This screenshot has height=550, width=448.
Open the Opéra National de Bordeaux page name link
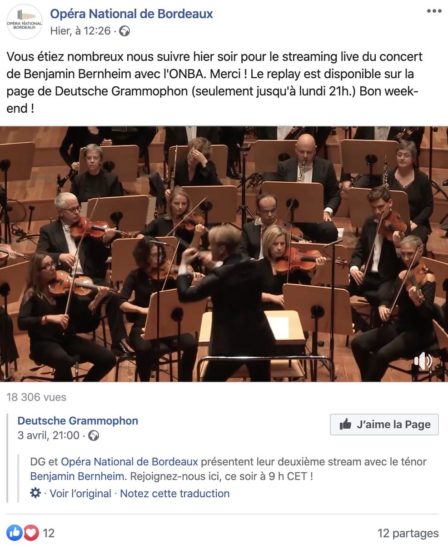[x=131, y=14]
